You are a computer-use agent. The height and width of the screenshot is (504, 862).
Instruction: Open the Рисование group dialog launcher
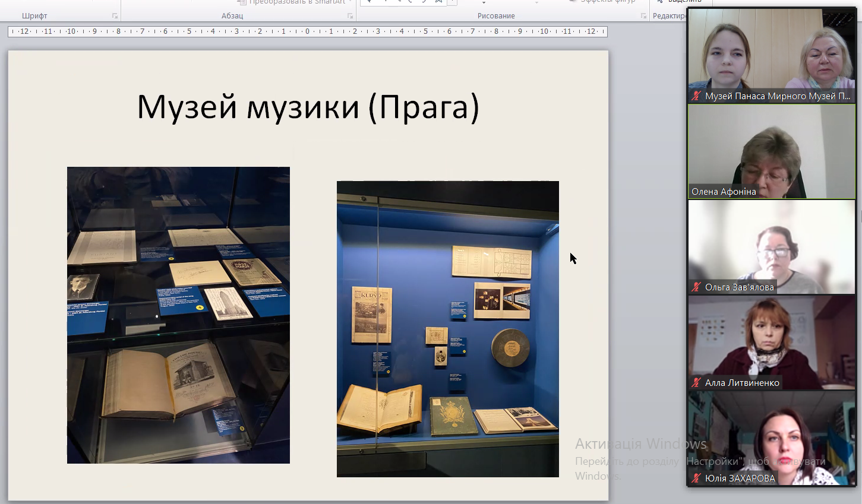(643, 16)
